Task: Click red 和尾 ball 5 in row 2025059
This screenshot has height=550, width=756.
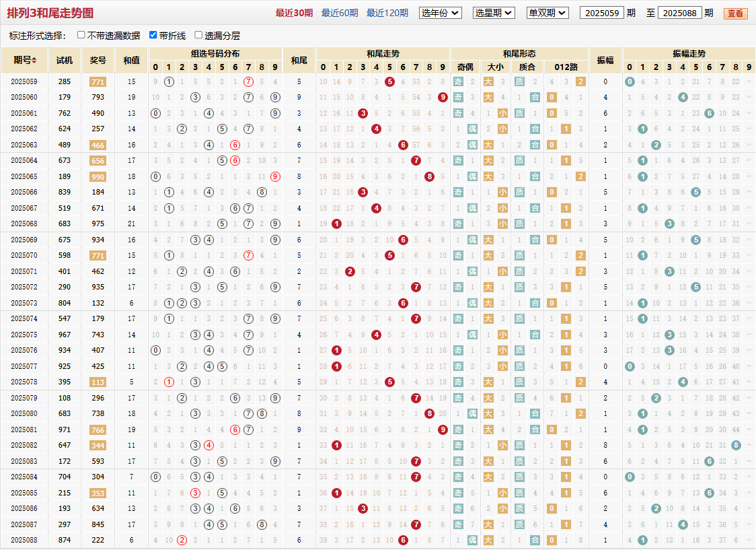Action: pos(389,81)
